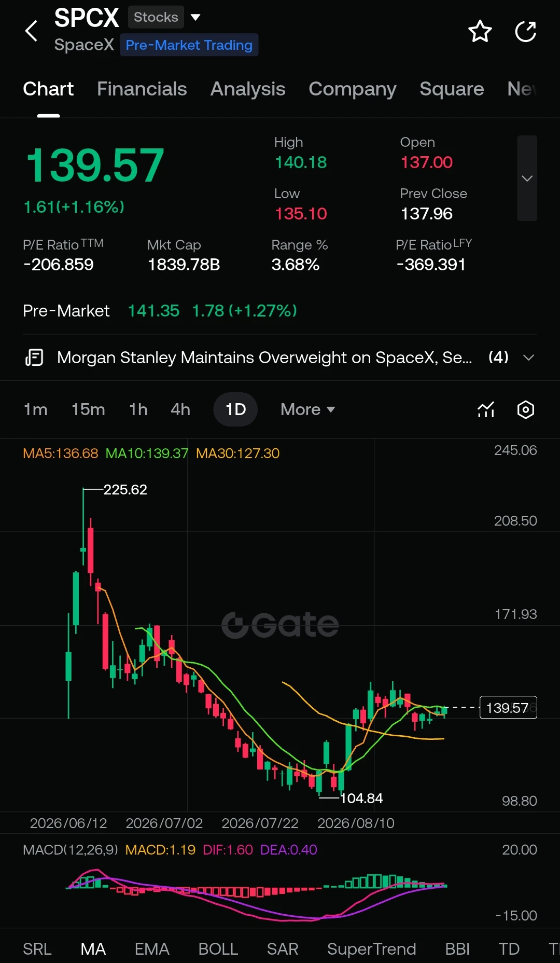Tap the P/E Ratio TTM value -206.859
The height and width of the screenshot is (963, 560).
pyautogui.click(x=59, y=265)
